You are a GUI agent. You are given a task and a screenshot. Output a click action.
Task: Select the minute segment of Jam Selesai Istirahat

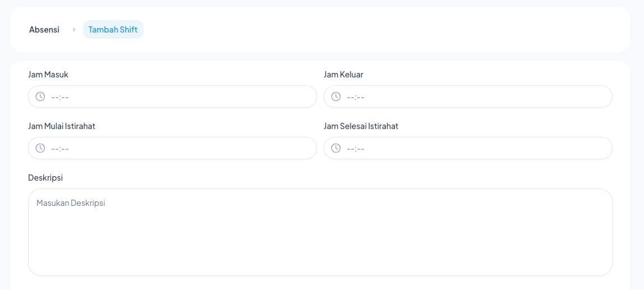361,149
